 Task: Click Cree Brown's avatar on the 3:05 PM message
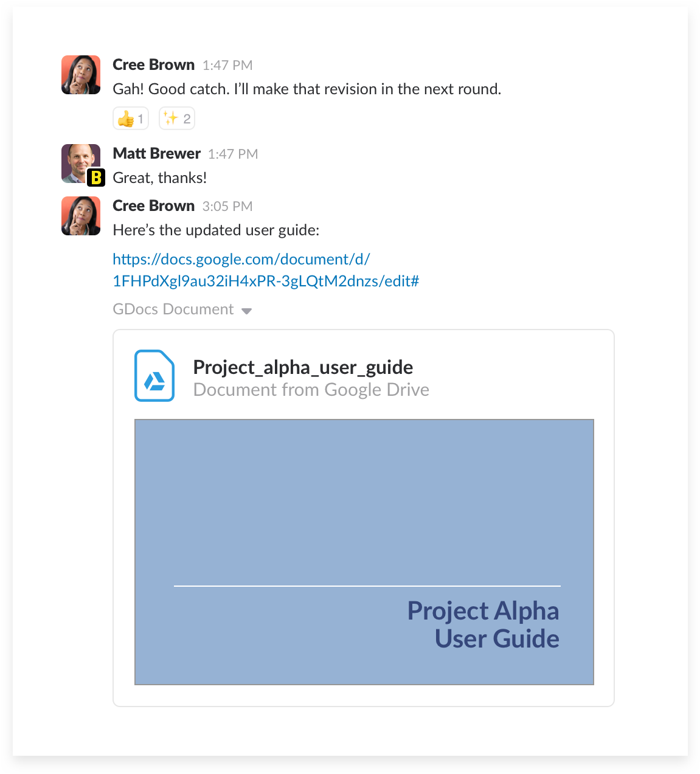click(x=81, y=216)
